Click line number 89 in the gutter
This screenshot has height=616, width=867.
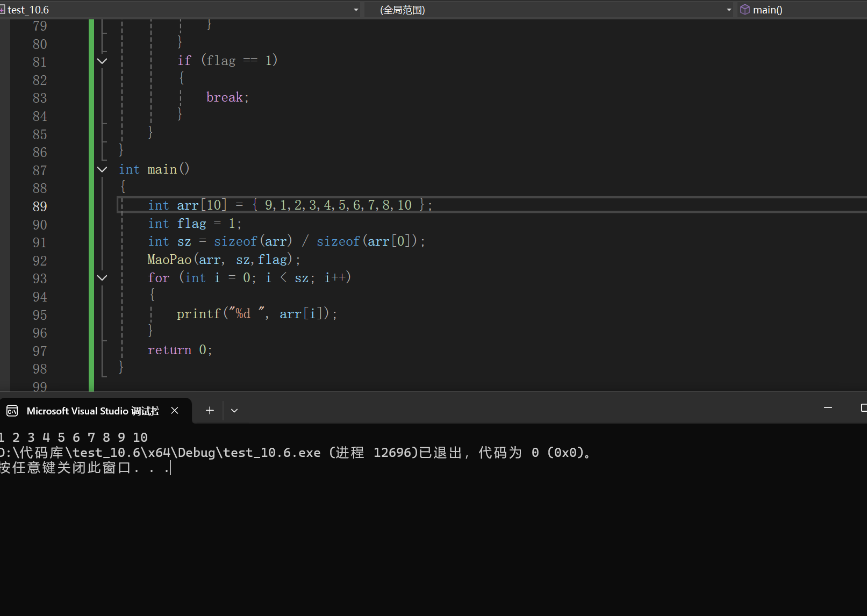pos(40,206)
